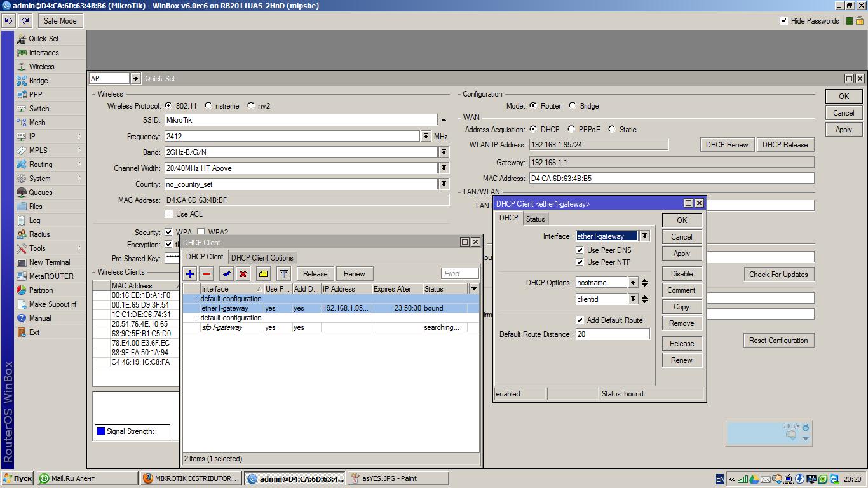Open Partition from the sidebar
Viewport: 868px width, 488px height.
41,290
